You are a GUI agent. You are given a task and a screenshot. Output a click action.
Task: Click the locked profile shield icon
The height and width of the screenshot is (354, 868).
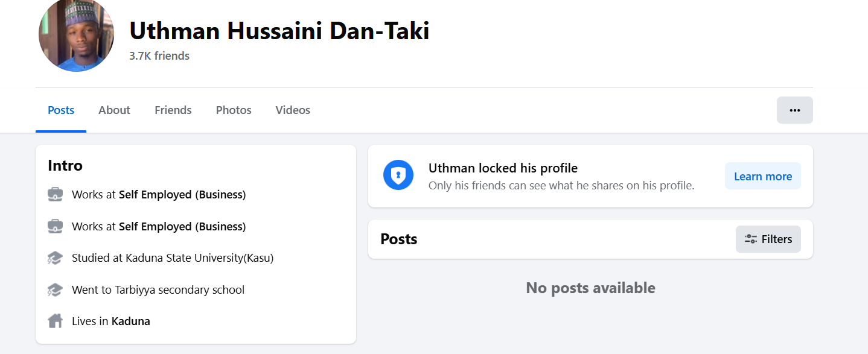[x=398, y=175]
